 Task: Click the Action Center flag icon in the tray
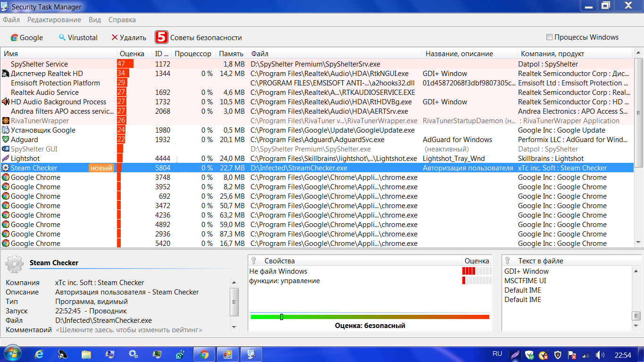[572, 354]
